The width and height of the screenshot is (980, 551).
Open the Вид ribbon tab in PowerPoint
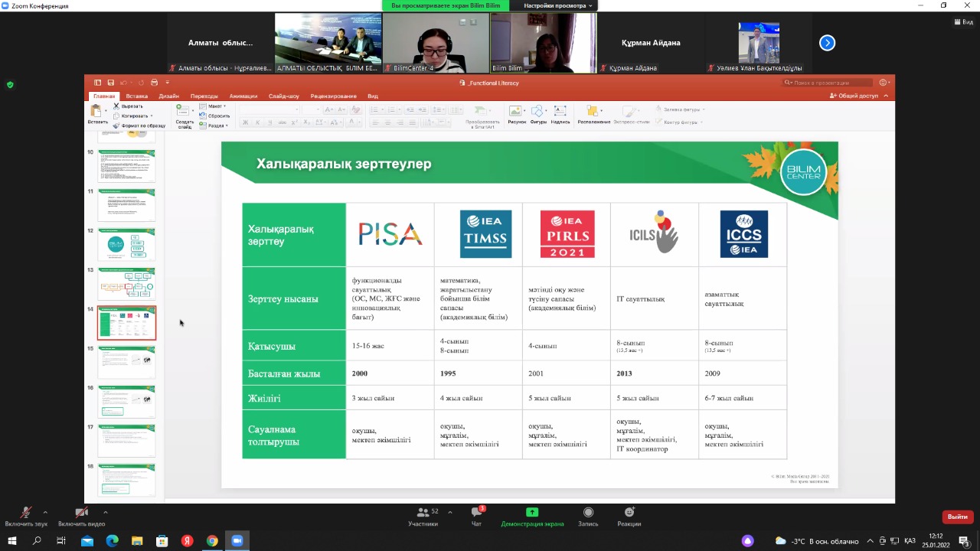373,96
